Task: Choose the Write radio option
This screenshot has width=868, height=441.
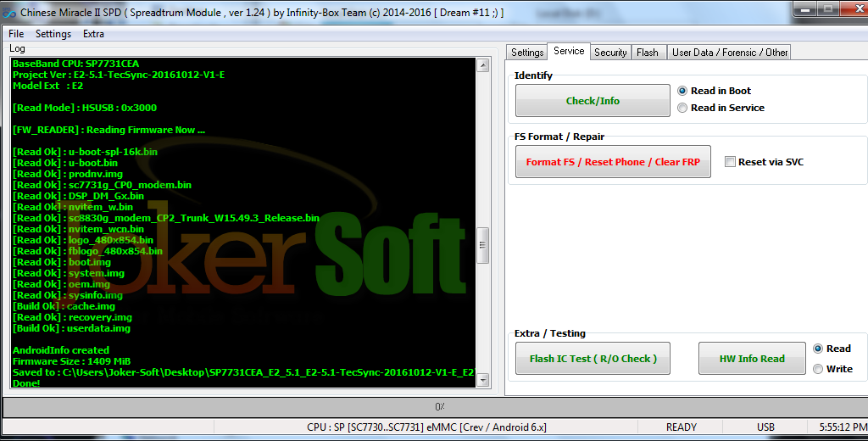Action: (832, 369)
